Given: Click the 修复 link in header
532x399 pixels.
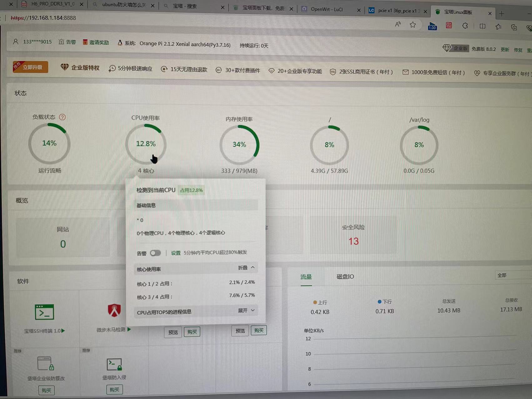Looking at the screenshot, I should pyautogui.click(x=518, y=50).
